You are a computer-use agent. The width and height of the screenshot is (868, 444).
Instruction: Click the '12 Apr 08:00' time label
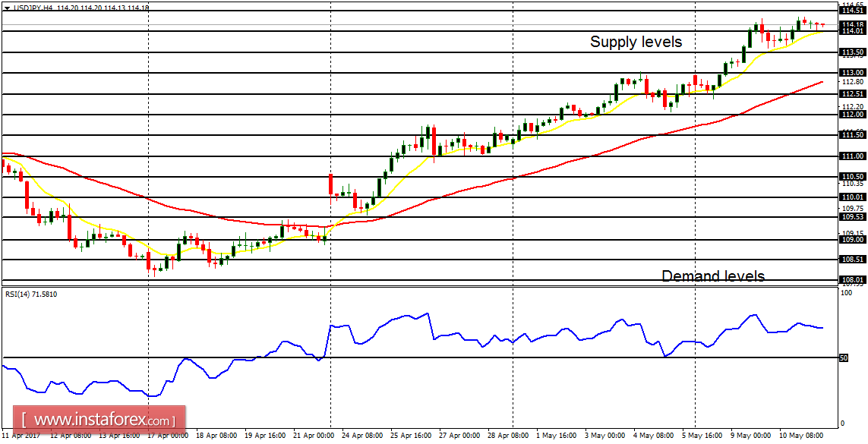pos(69,435)
